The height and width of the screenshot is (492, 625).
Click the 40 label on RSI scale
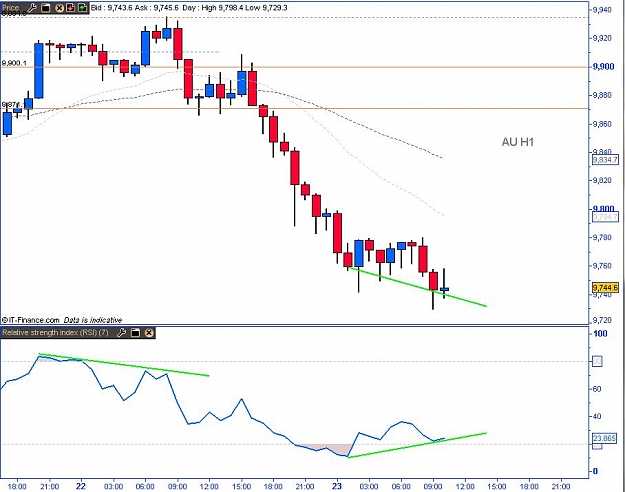click(x=597, y=416)
